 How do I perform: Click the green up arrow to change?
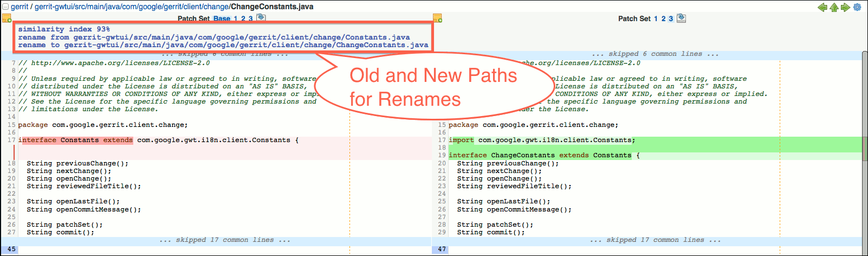834,7
